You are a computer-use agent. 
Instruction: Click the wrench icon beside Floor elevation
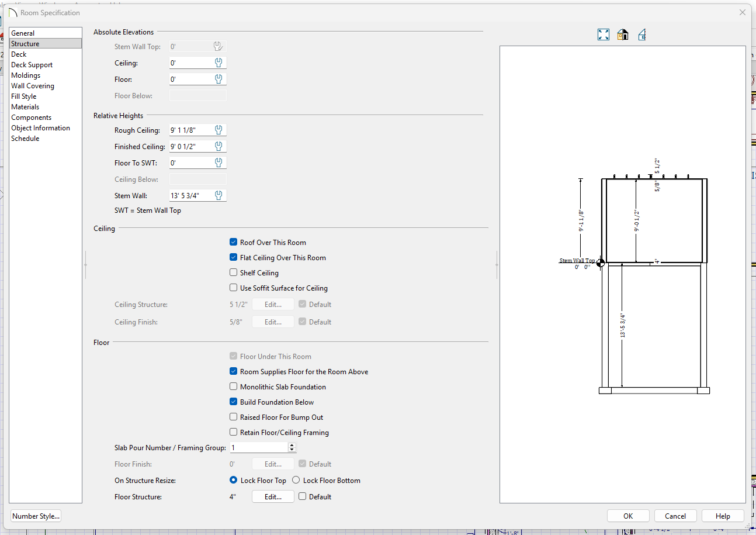coord(219,79)
